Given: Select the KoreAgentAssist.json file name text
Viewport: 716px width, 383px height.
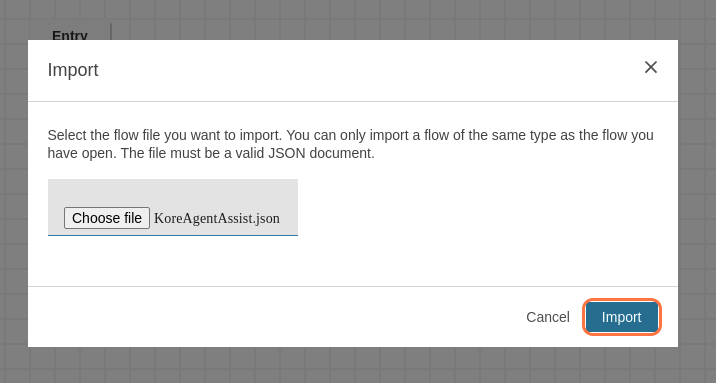Looking at the screenshot, I should coord(217,218).
